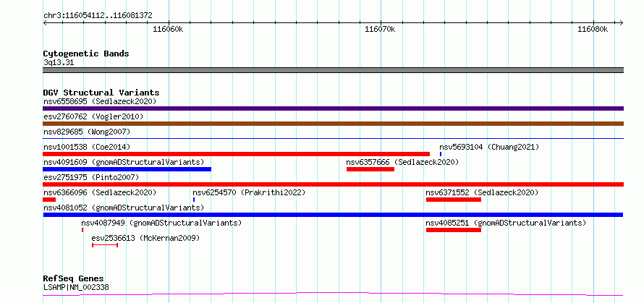
Task: Open the nsv6357666 (Sedlazeck2020) label
Action: point(402,162)
